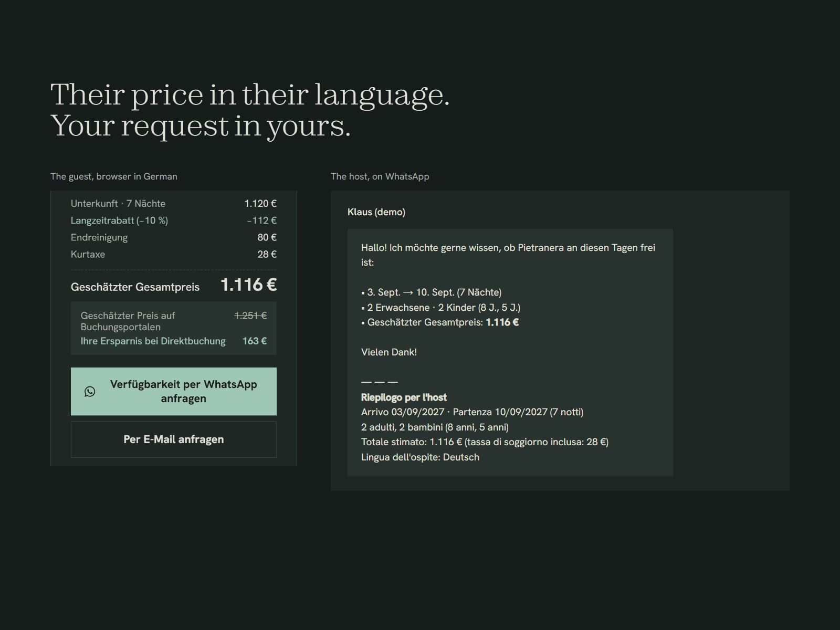Click the struck-through '1.251 €' price
Image resolution: width=840 pixels, height=630 pixels.
coord(250,316)
